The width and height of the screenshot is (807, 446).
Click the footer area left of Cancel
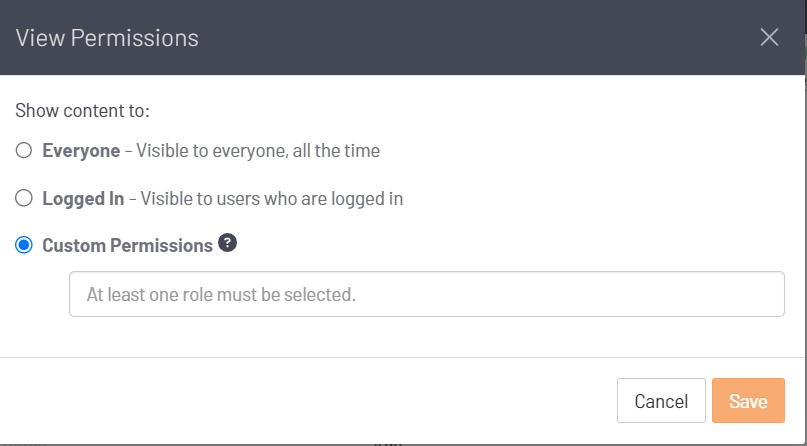tap(300, 401)
